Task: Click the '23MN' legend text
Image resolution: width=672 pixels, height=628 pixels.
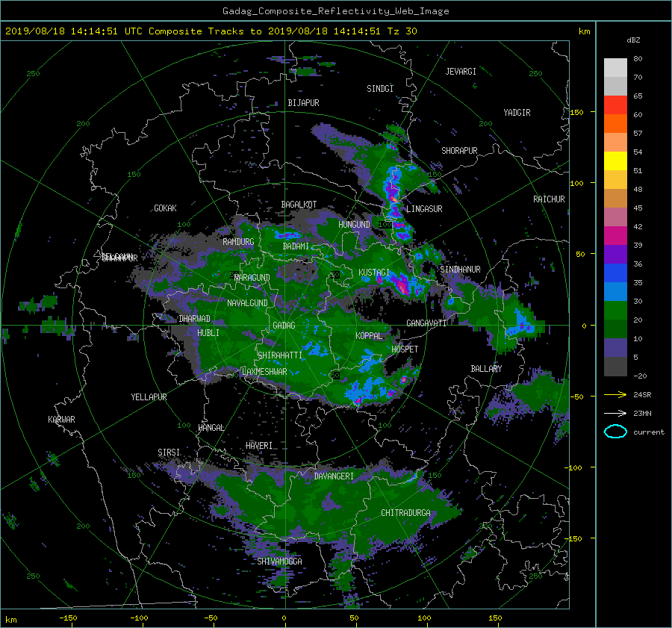Action: (642, 414)
